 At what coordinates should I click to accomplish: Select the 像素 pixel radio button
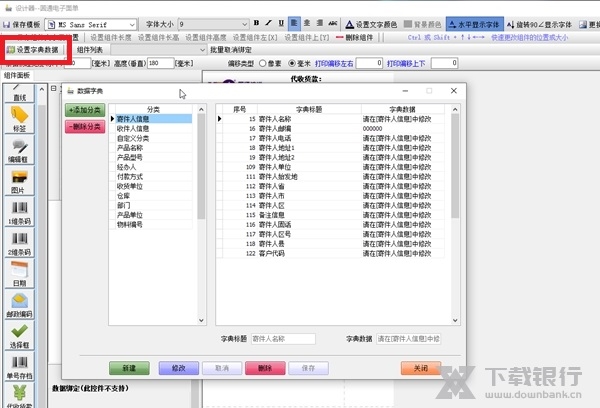coord(262,63)
